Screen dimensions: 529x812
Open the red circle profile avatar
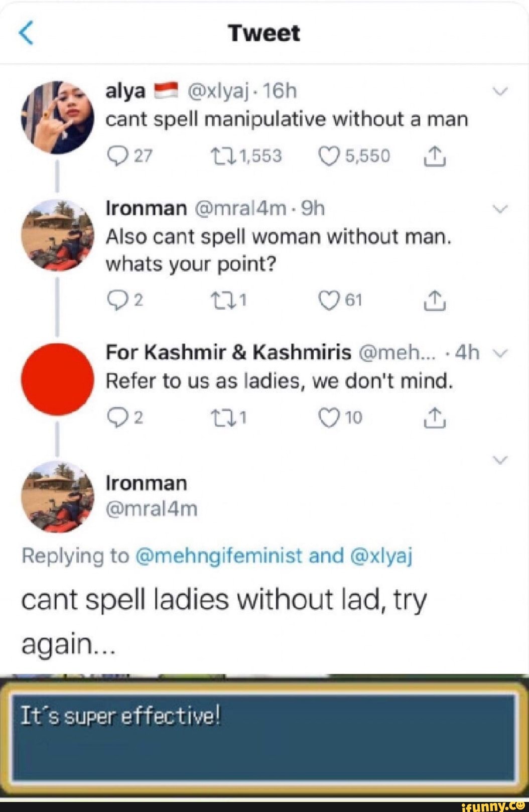57,379
